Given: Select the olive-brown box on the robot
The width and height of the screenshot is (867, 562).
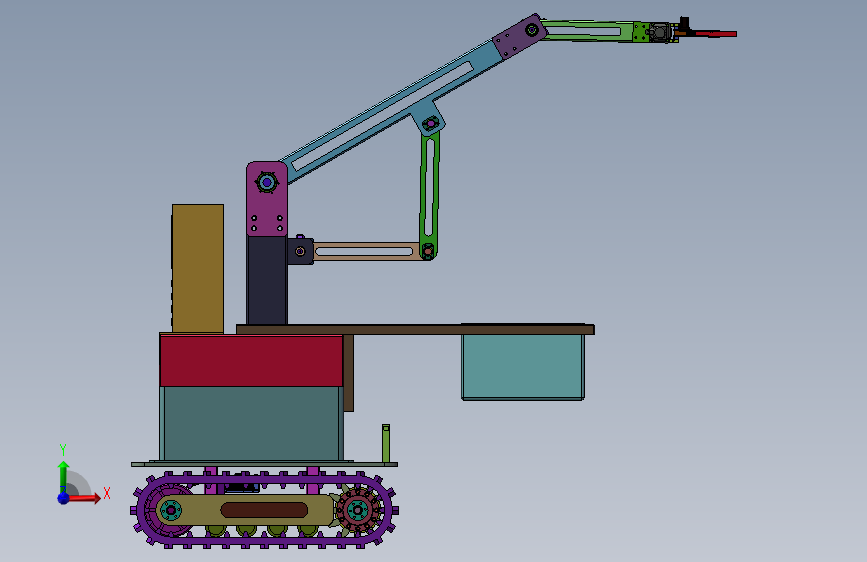Looking at the screenshot, I should [198, 269].
